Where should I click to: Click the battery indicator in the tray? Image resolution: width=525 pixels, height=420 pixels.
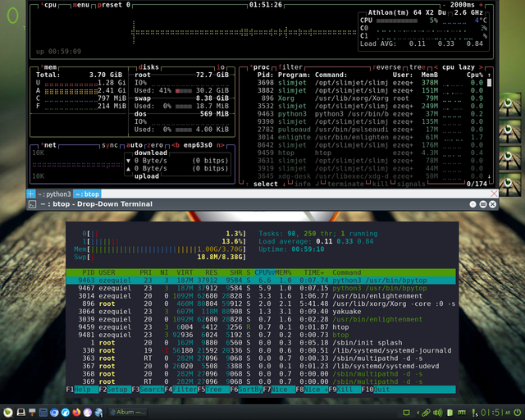pos(450,413)
